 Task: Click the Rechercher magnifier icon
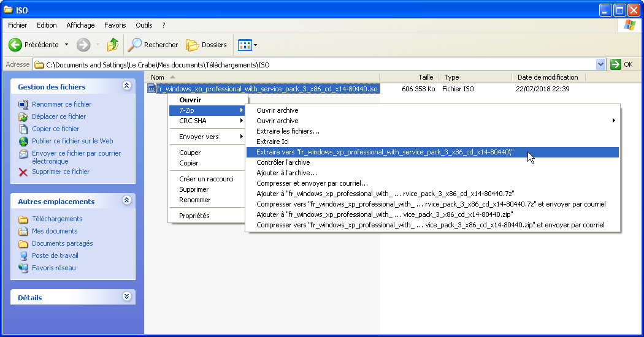tap(134, 45)
